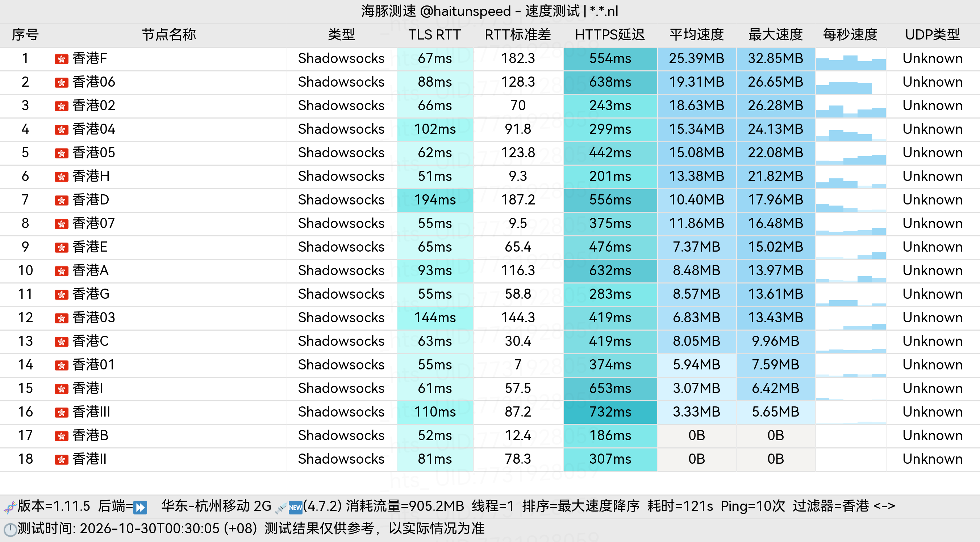Viewport: 980px width, 542px height.
Task: Click the 过滤器=香港 footer text
Action: [831, 506]
